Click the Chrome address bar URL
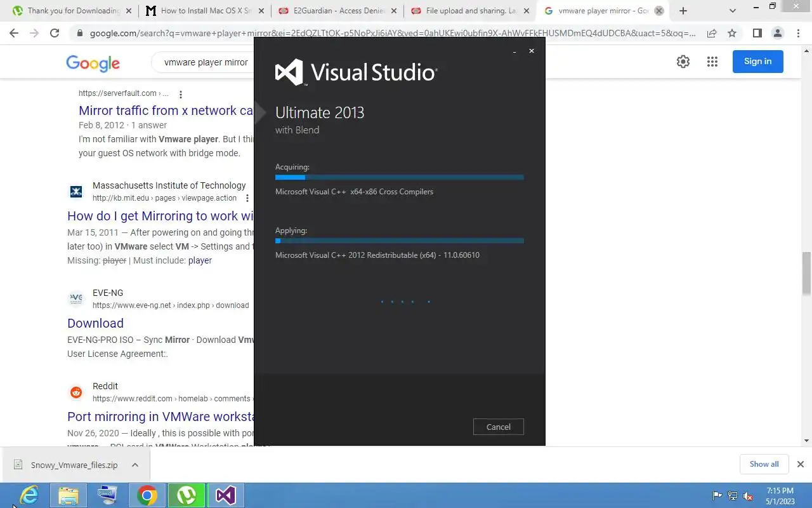 (x=392, y=33)
